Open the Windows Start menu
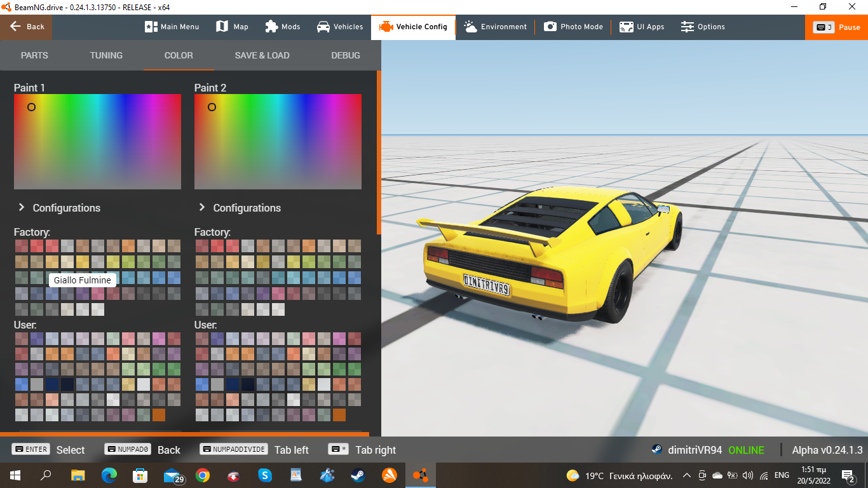868x488 pixels. click(15, 475)
